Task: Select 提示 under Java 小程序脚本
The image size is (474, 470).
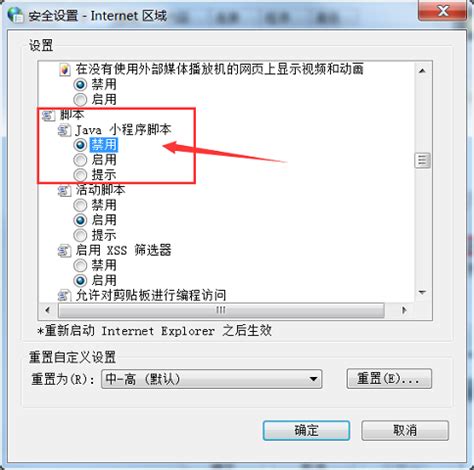Action: point(80,175)
